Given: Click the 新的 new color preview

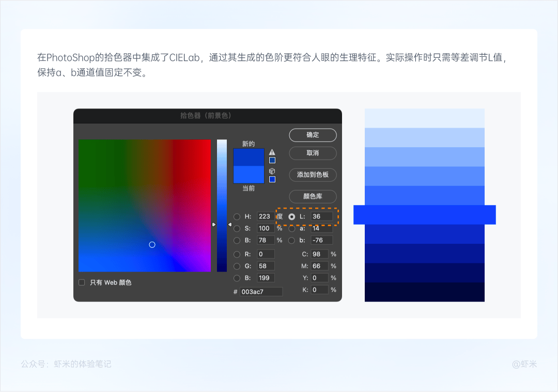Looking at the screenshot, I should click(x=249, y=157).
